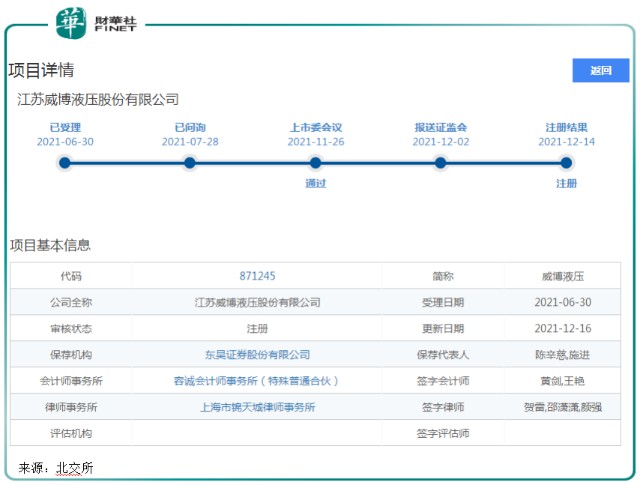Click the 已问询 stage label
The width and height of the screenshot is (640, 485).
point(190,127)
